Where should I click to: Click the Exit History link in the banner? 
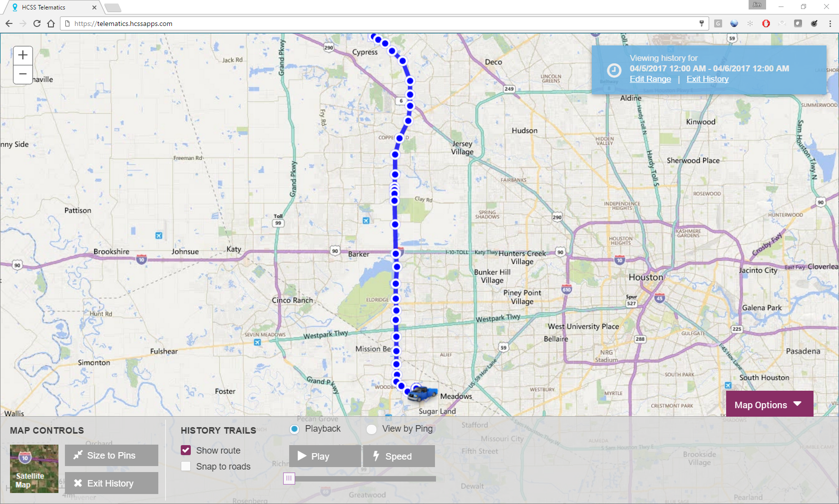click(707, 79)
